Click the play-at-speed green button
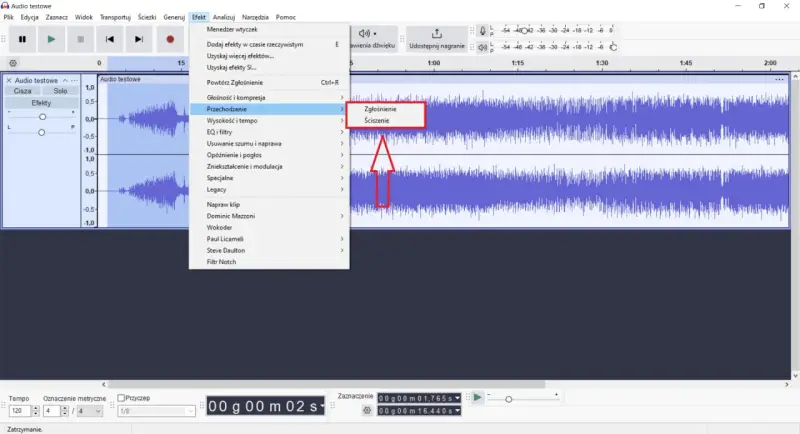800x434 pixels. point(477,397)
